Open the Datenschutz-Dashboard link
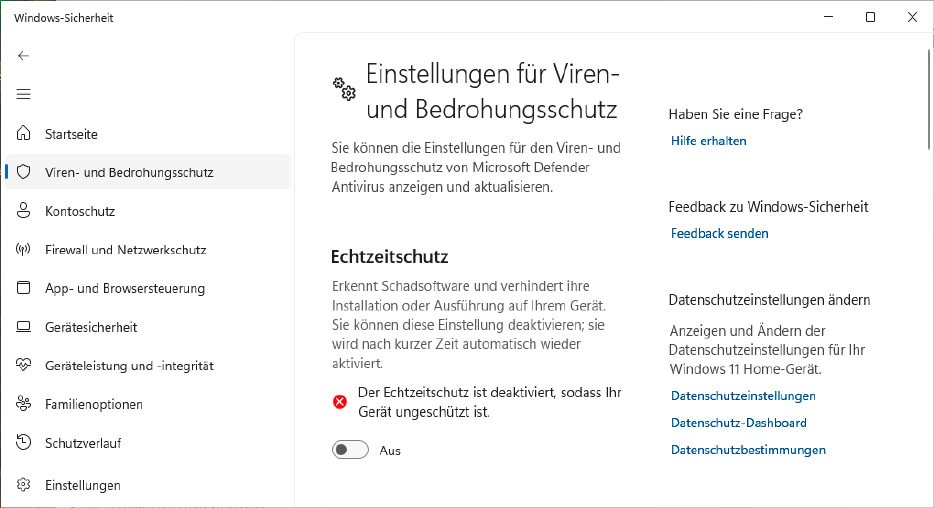Screen dimensions: 934x508 pos(738,423)
